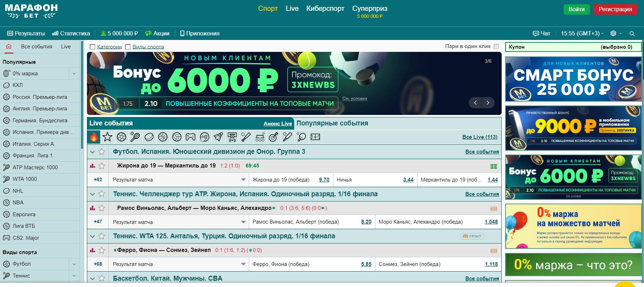Select the badminton shuttlecock filter icon

point(218,137)
